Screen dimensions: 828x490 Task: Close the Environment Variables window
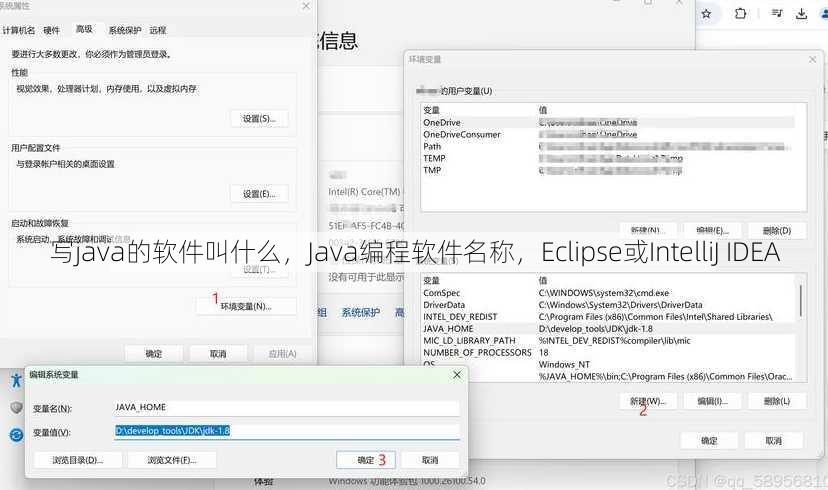[812, 60]
